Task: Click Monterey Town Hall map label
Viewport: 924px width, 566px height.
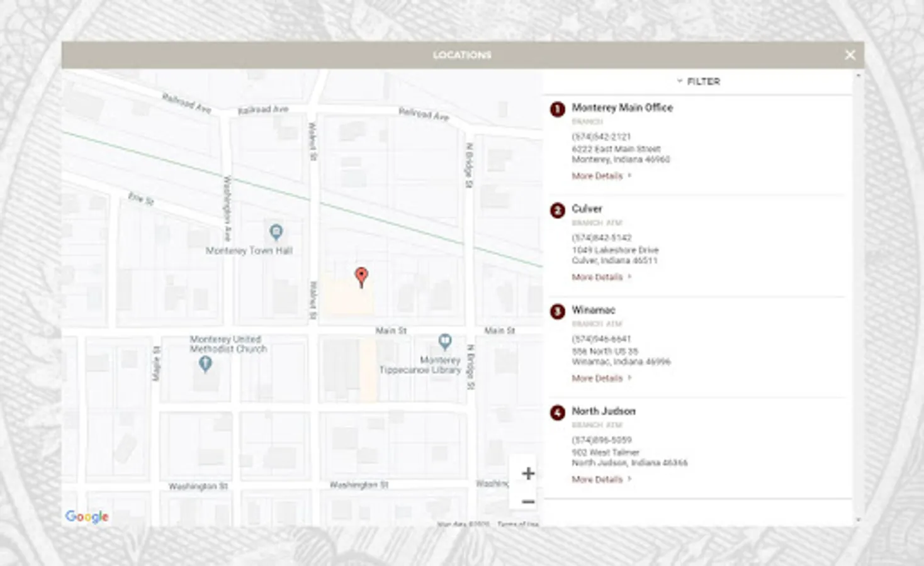Action: tap(249, 250)
